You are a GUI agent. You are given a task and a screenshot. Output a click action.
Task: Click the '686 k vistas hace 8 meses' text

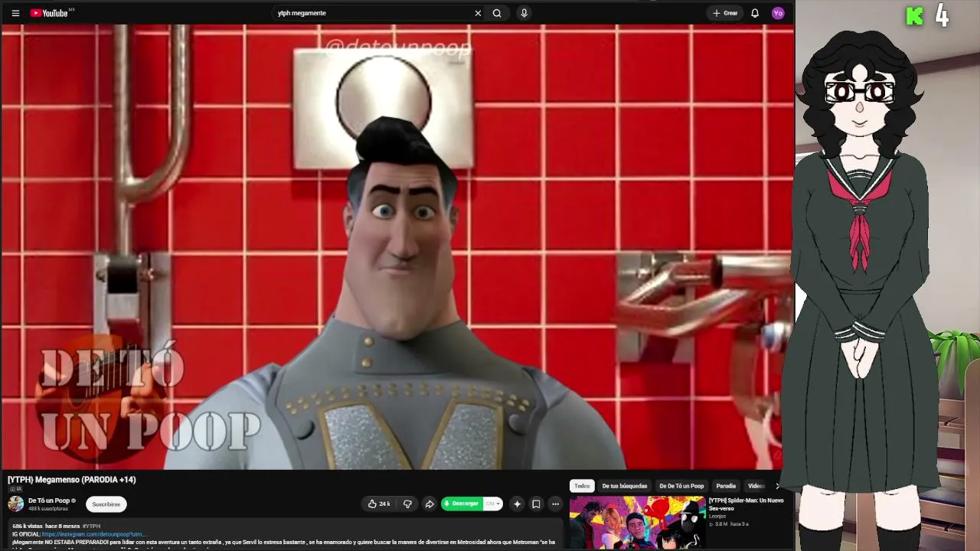click(46, 527)
